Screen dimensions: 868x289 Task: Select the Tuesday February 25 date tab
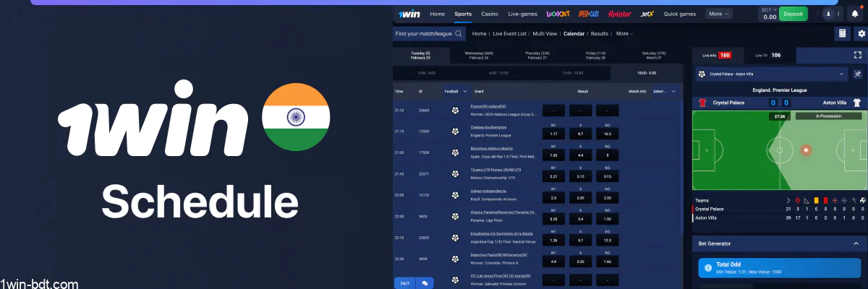pyautogui.click(x=421, y=55)
